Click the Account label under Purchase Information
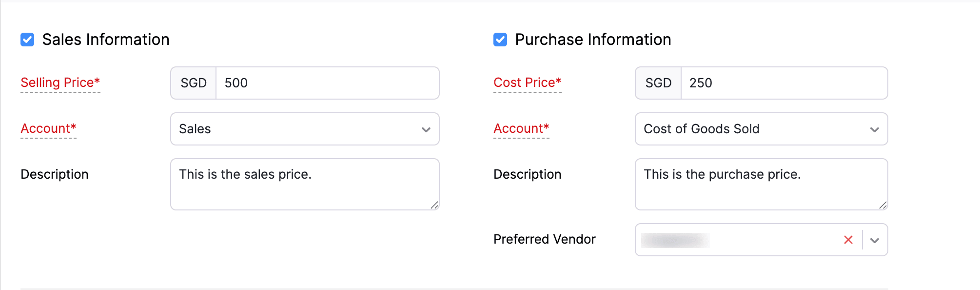Screen dimensions: 980x290 521,128
